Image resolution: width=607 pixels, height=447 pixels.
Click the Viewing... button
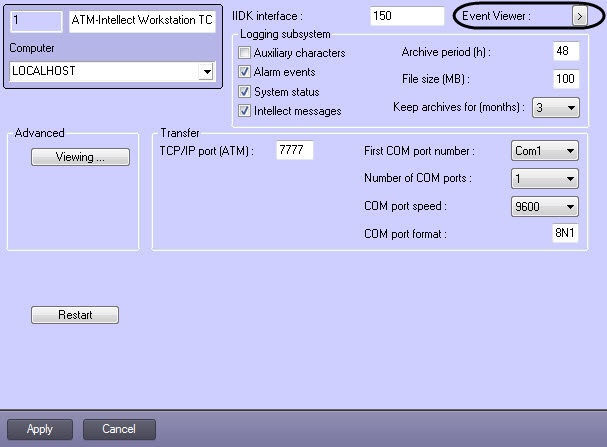pos(80,157)
